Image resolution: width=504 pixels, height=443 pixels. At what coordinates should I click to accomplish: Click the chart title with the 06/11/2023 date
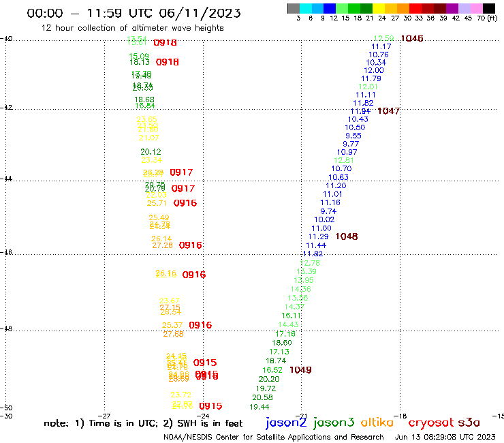click(133, 13)
